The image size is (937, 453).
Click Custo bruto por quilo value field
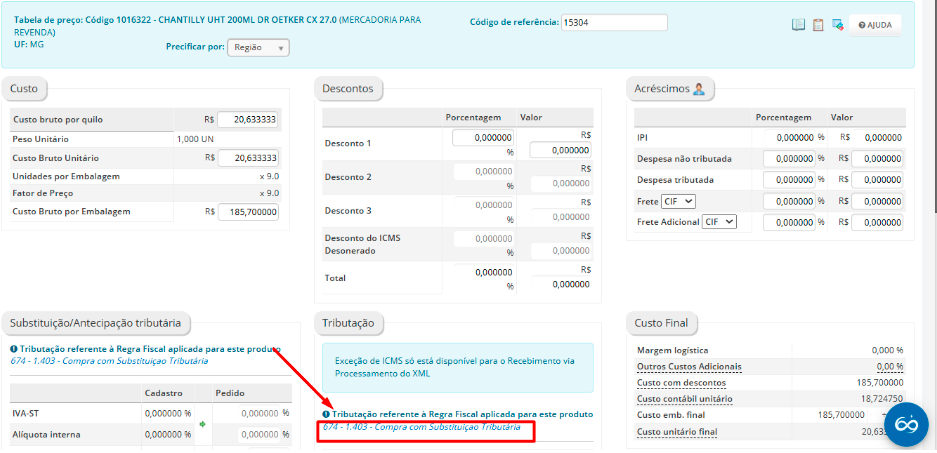(x=247, y=120)
